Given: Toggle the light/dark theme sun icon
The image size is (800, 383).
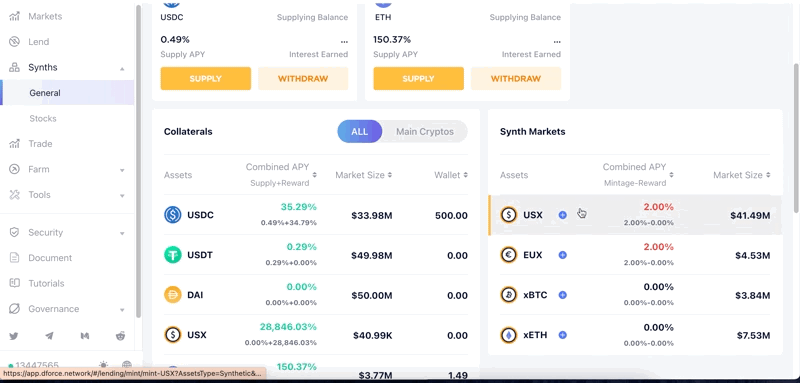Looking at the screenshot, I should (104, 365).
